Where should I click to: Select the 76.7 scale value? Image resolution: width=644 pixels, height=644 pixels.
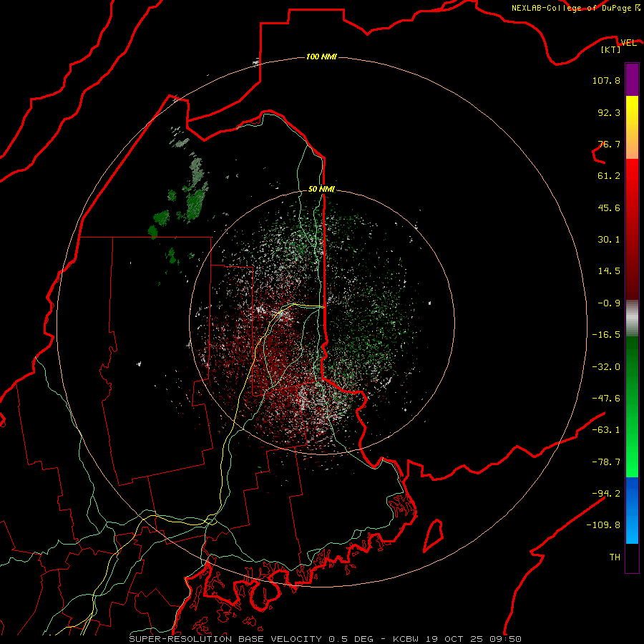coord(609,144)
